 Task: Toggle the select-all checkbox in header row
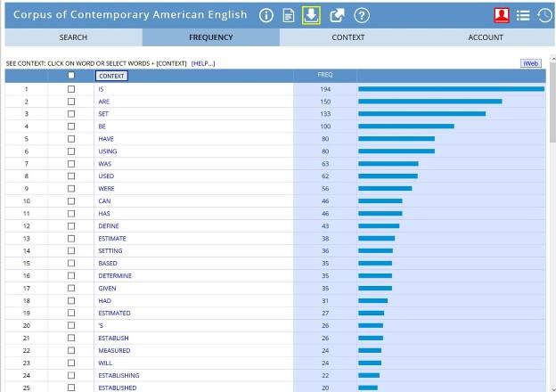(71, 76)
